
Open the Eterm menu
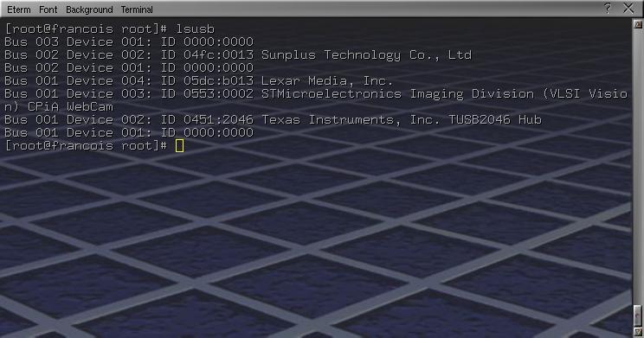pos(19,10)
